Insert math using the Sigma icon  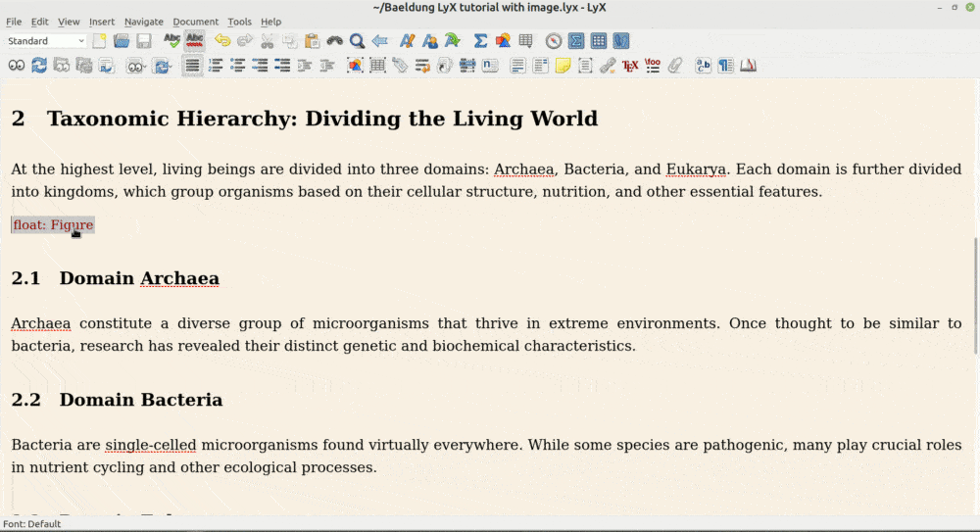point(480,41)
